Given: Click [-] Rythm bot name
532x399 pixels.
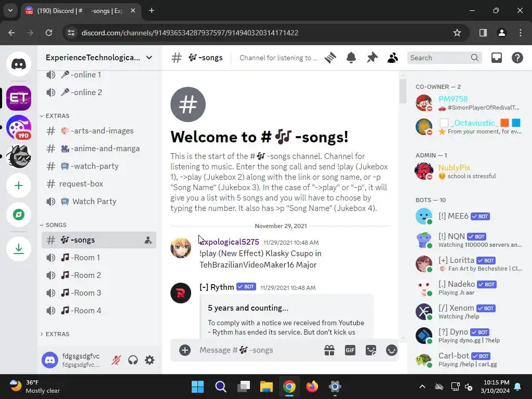Looking at the screenshot, I should pos(217,287).
